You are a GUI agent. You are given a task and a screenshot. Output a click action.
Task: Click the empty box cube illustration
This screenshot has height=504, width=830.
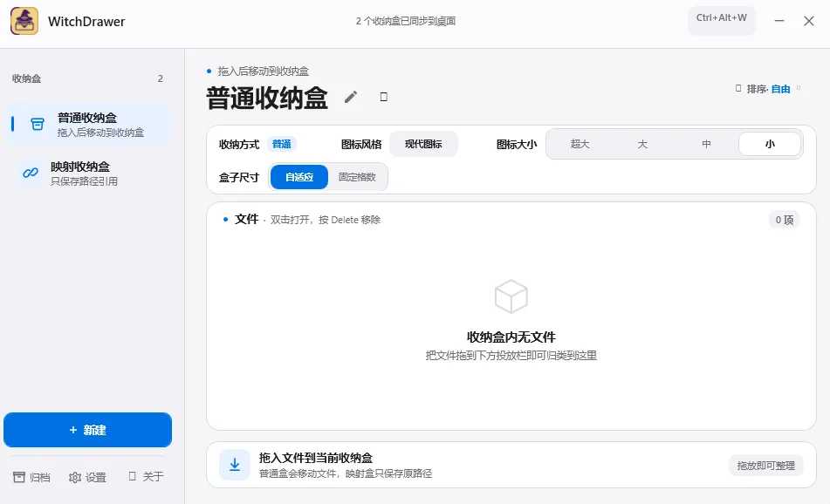click(511, 296)
